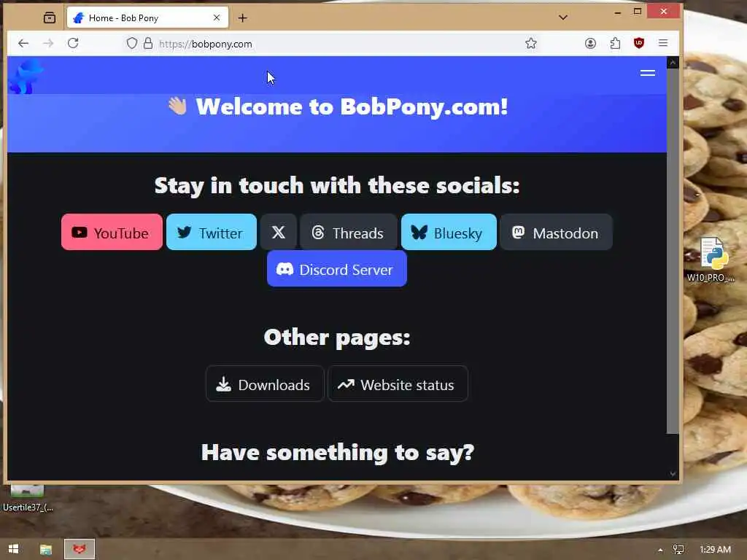
Task: Open the YouTube social link
Action: click(112, 232)
